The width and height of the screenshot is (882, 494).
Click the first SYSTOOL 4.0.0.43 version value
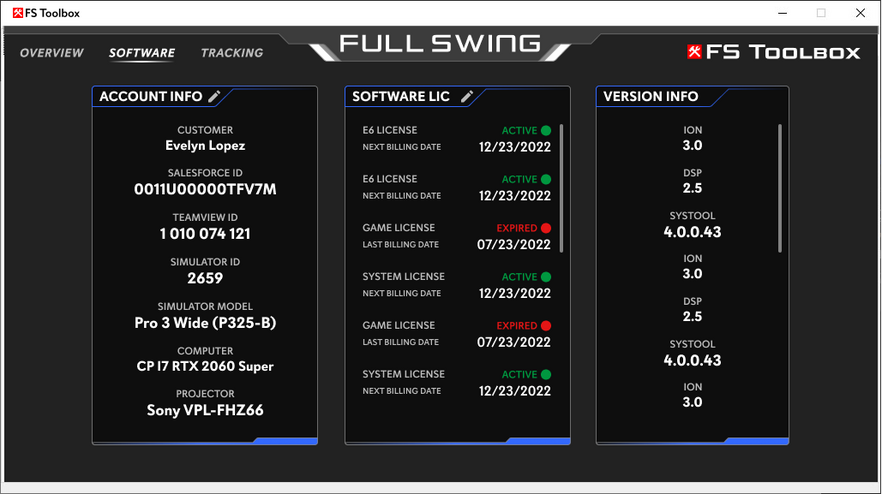[692, 232]
